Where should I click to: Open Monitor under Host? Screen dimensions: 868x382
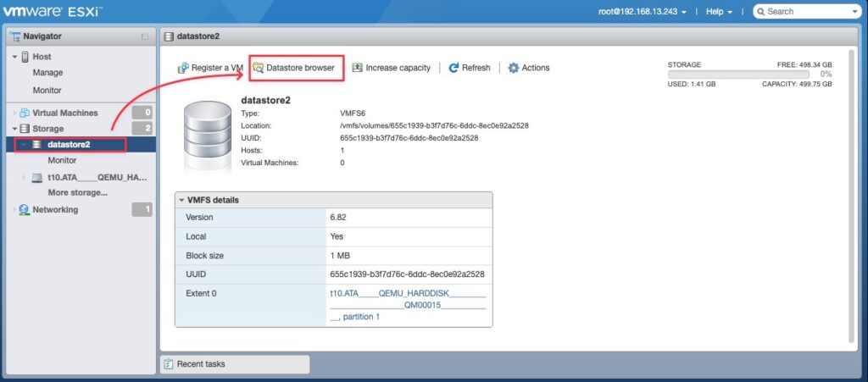(x=47, y=90)
